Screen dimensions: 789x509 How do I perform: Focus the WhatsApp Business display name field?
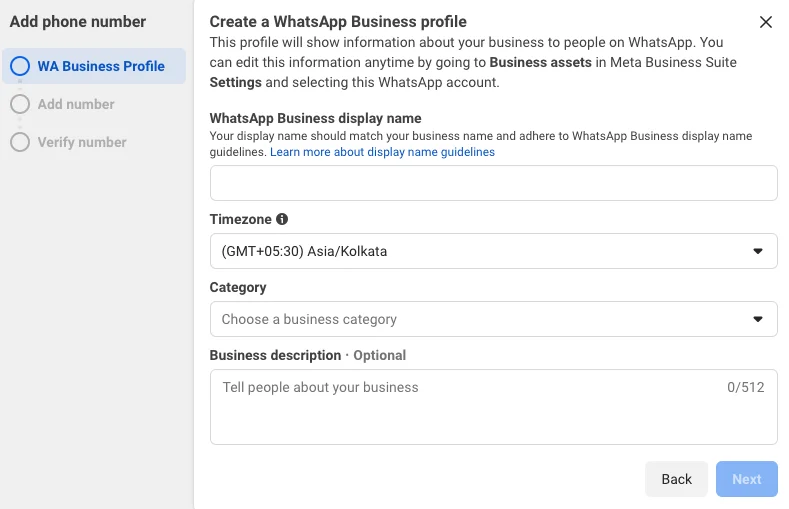pos(493,183)
